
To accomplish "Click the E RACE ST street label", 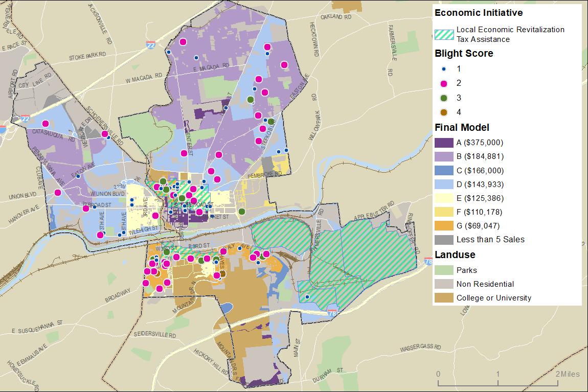I will 15,45.
